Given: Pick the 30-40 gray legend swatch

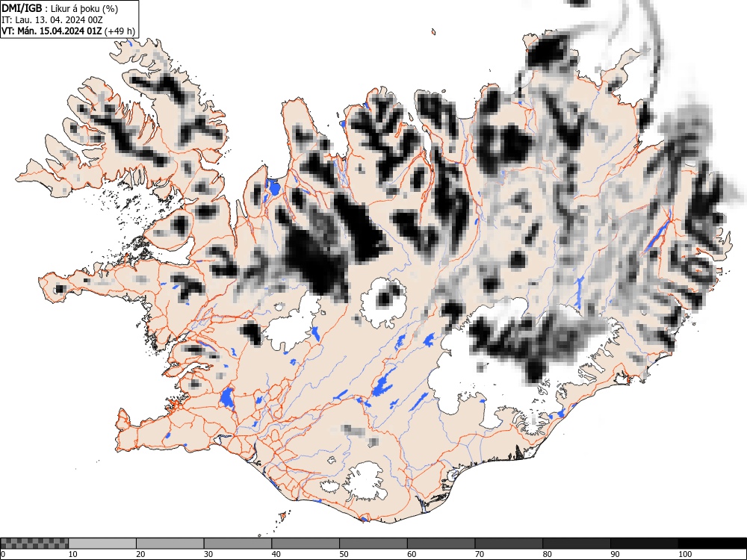Looking at the screenshot, I should click(238, 543).
